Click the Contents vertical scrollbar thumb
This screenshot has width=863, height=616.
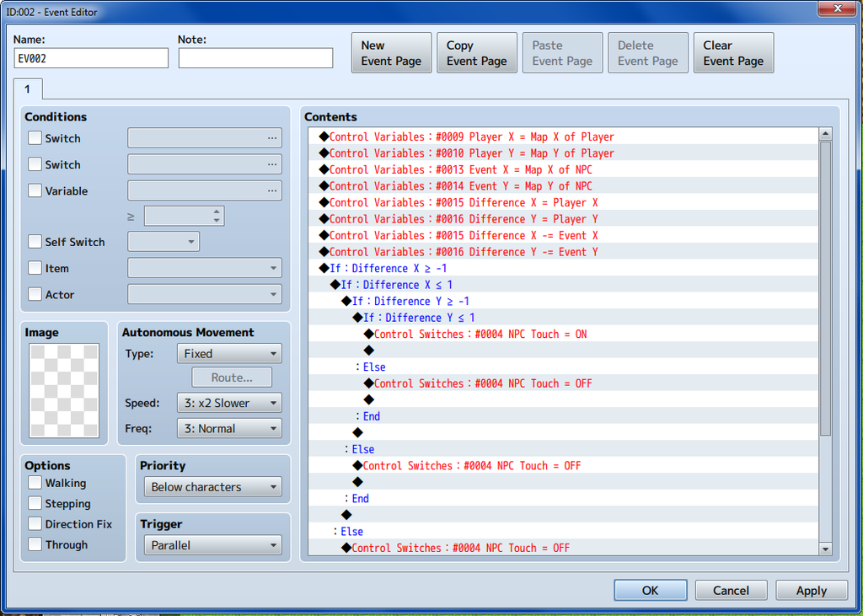pos(825,287)
